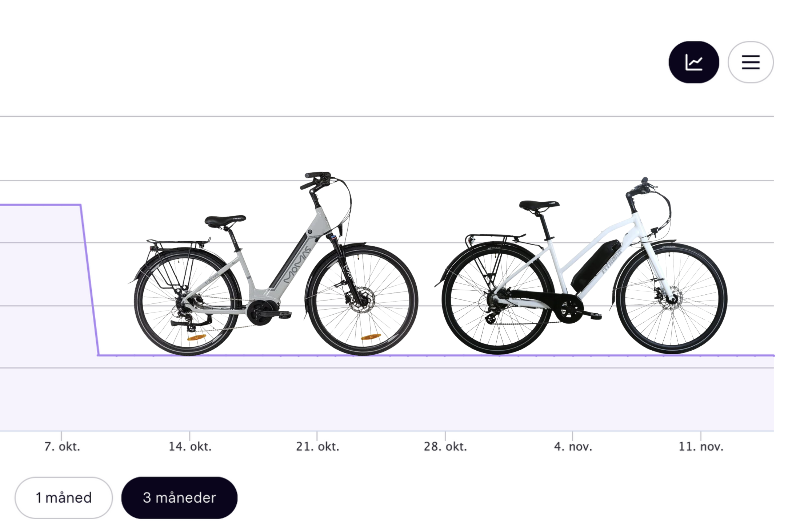The height and width of the screenshot is (532, 800).
Task: Click the high plateau of the purple line
Action: tap(40, 205)
